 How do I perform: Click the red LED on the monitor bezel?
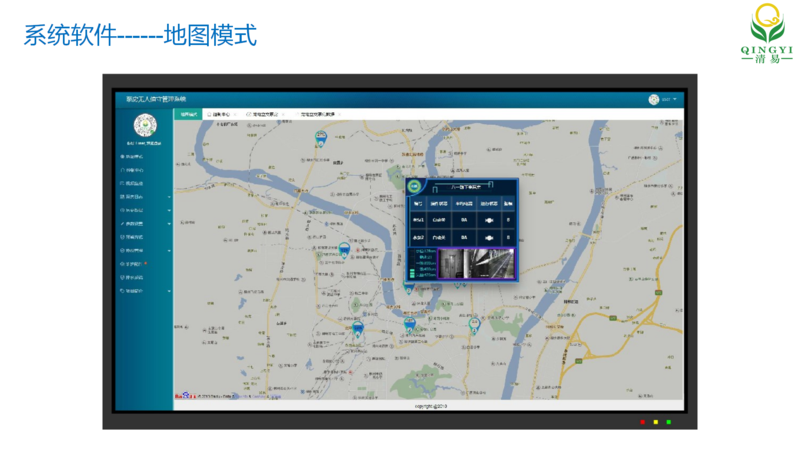point(643,422)
